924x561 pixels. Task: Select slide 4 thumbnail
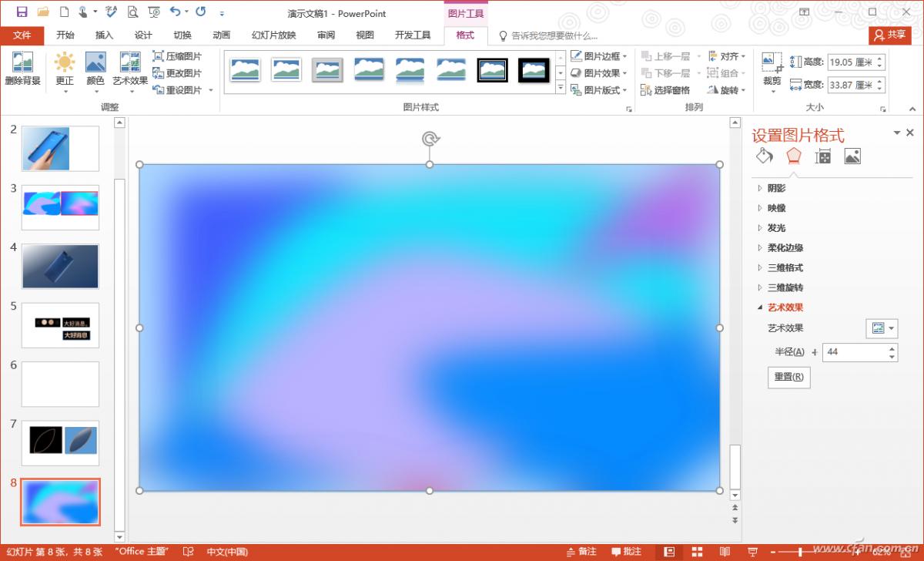60,265
